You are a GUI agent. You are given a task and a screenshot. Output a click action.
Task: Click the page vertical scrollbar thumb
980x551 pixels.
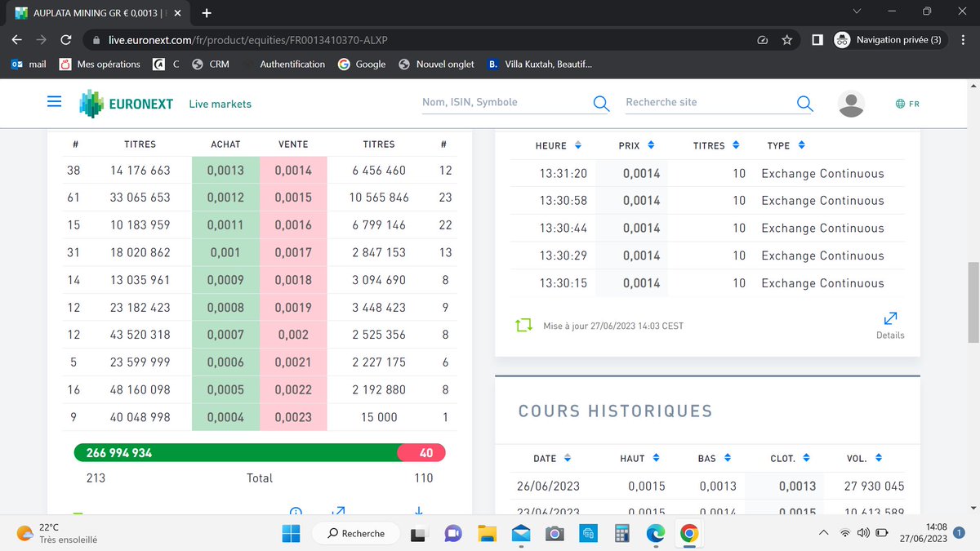click(973, 302)
